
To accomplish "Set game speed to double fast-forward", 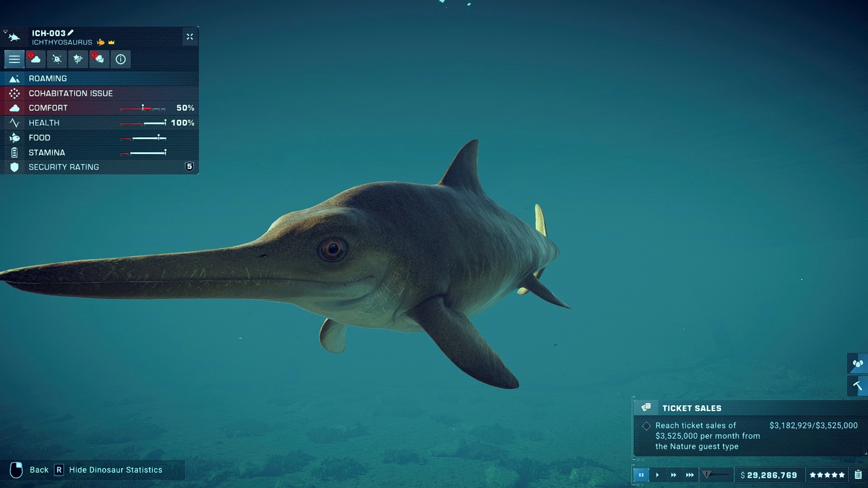I will coord(674,475).
